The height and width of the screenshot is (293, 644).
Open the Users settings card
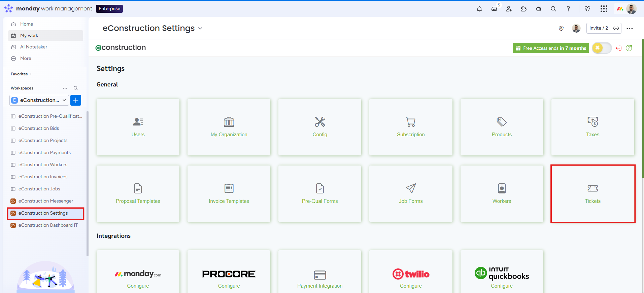tap(138, 127)
